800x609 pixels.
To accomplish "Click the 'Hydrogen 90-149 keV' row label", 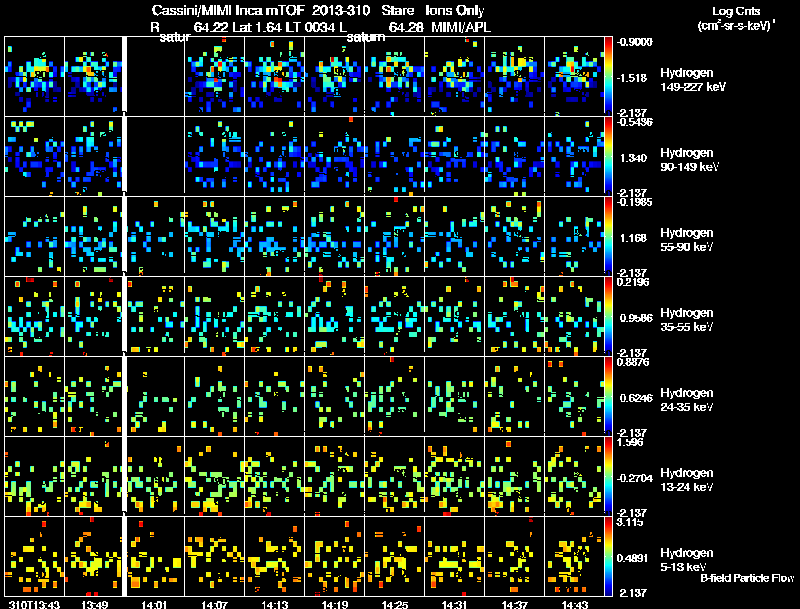I will pos(690,160).
